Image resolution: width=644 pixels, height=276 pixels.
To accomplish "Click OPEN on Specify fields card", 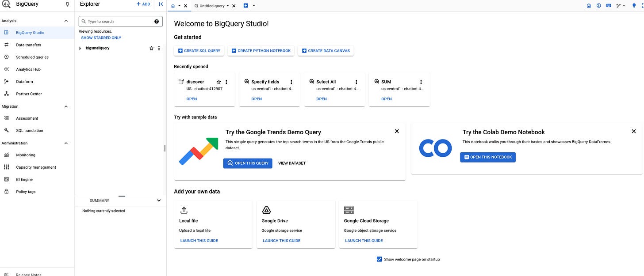I will click(257, 99).
